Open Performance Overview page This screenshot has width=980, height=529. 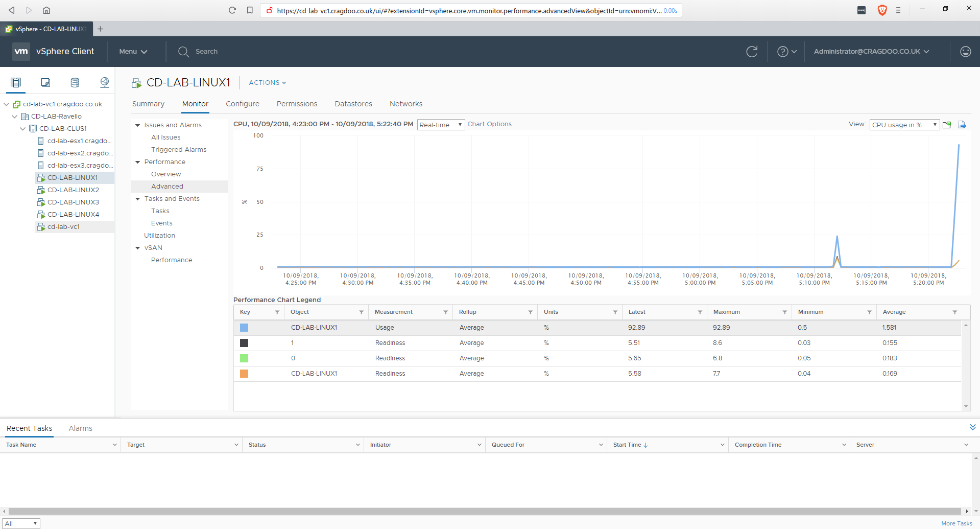[166, 174]
